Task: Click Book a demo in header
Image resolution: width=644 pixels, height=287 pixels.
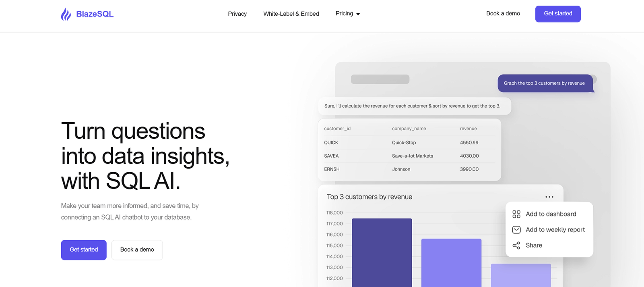Action: 503,14
